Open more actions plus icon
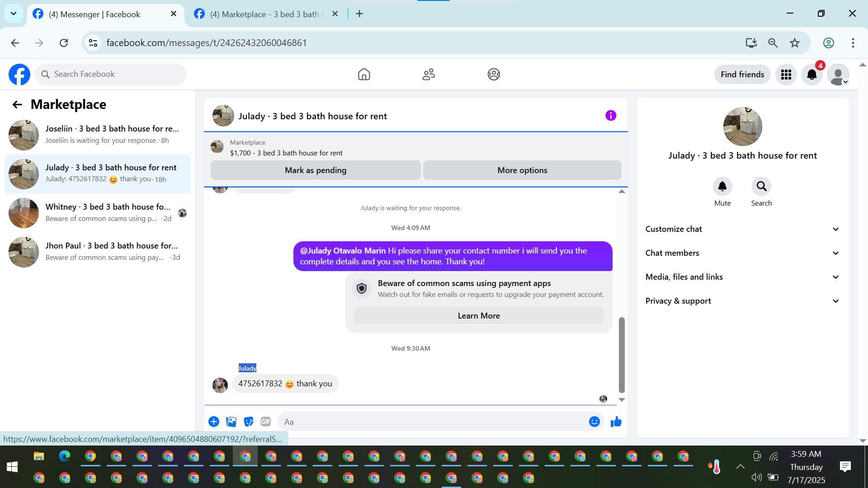868x488 pixels. click(x=214, y=422)
